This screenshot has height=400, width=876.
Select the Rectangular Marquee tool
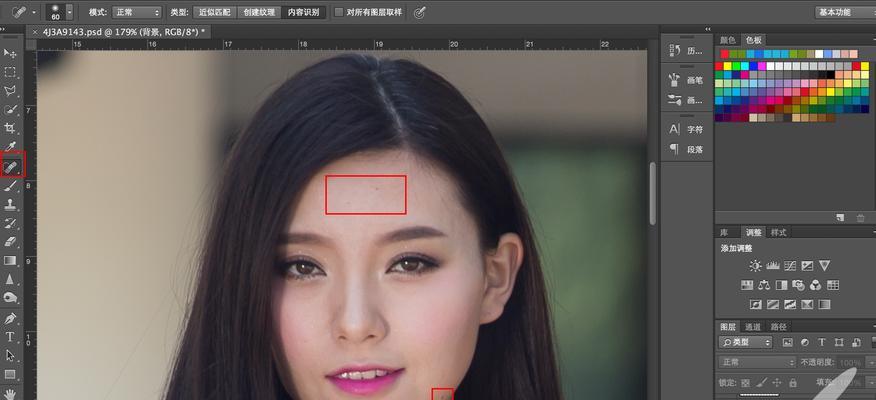(10, 72)
